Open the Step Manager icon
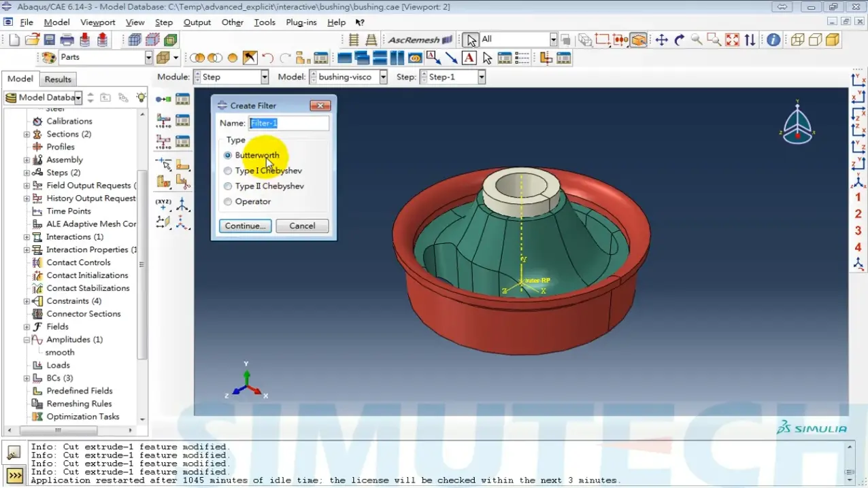The image size is (868, 488). [x=182, y=99]
